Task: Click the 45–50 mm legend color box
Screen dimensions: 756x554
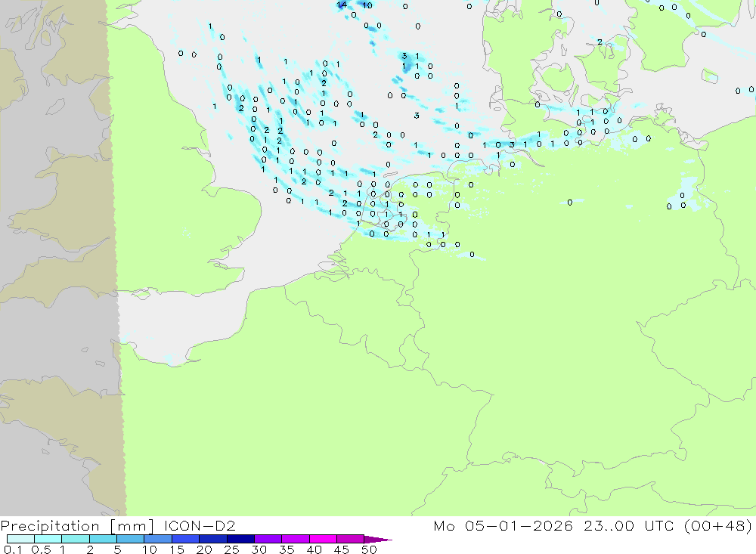Action: coord(350,539)
